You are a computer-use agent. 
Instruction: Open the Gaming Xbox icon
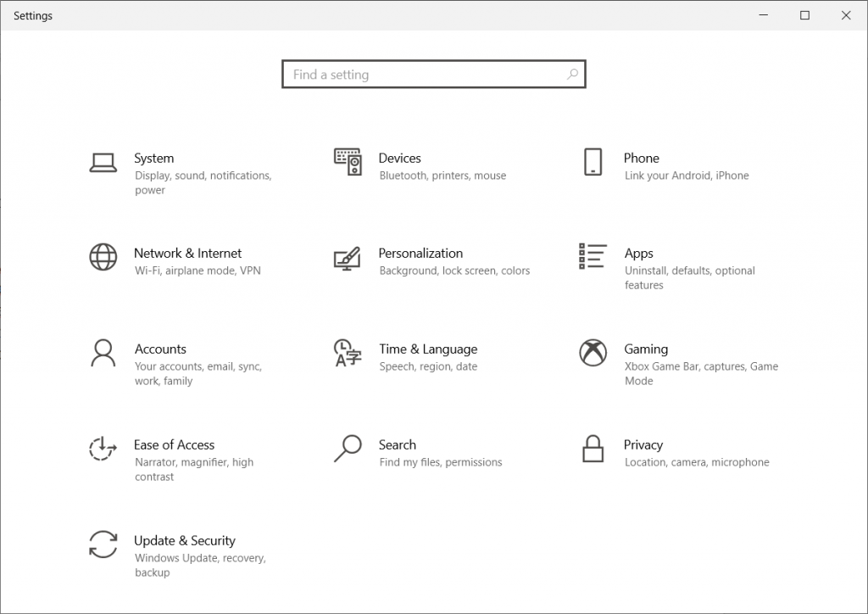pyautogui.click(x=593, y=353)
